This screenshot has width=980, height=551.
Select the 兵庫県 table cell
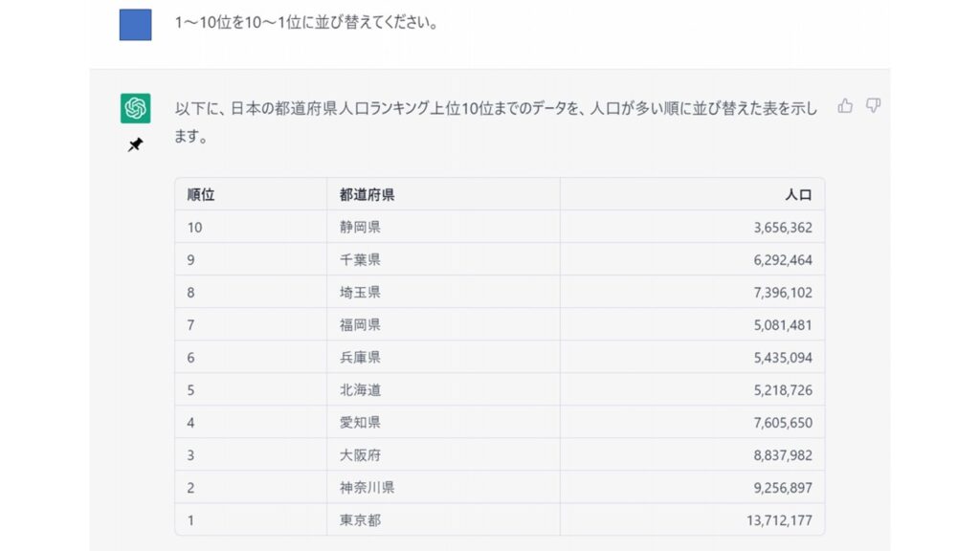361,358
